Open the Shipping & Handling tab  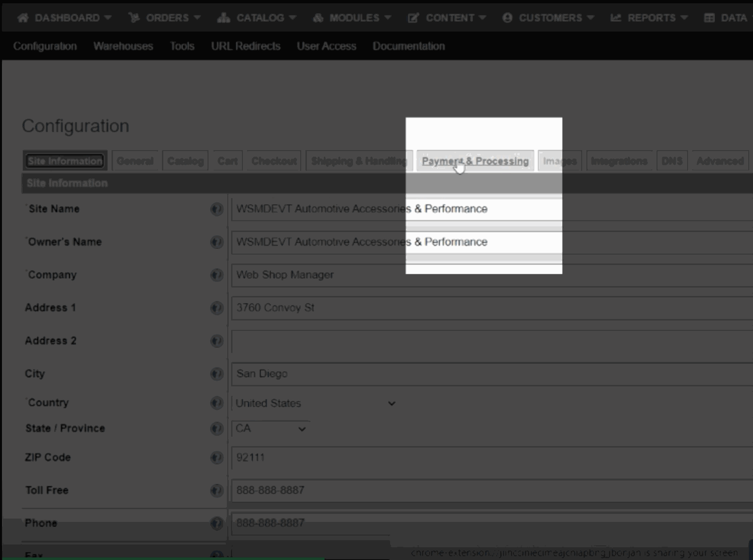(x=359, y=161)
